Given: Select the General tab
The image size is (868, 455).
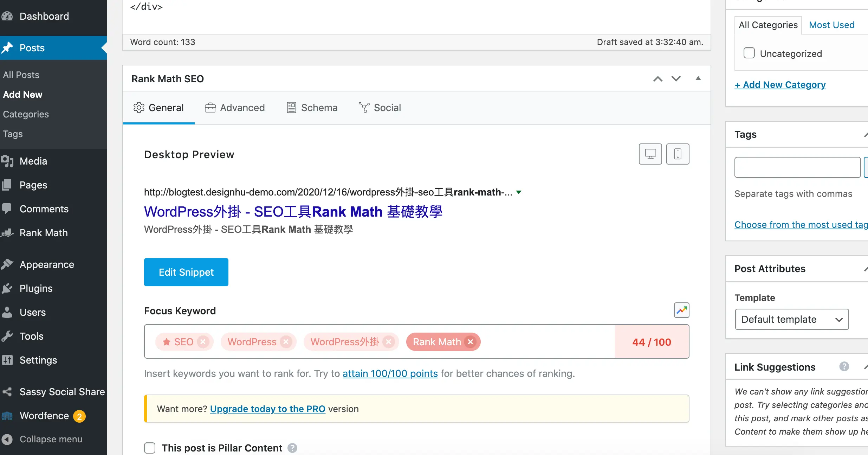Looking at the screenshot, I should click(158, 108).
